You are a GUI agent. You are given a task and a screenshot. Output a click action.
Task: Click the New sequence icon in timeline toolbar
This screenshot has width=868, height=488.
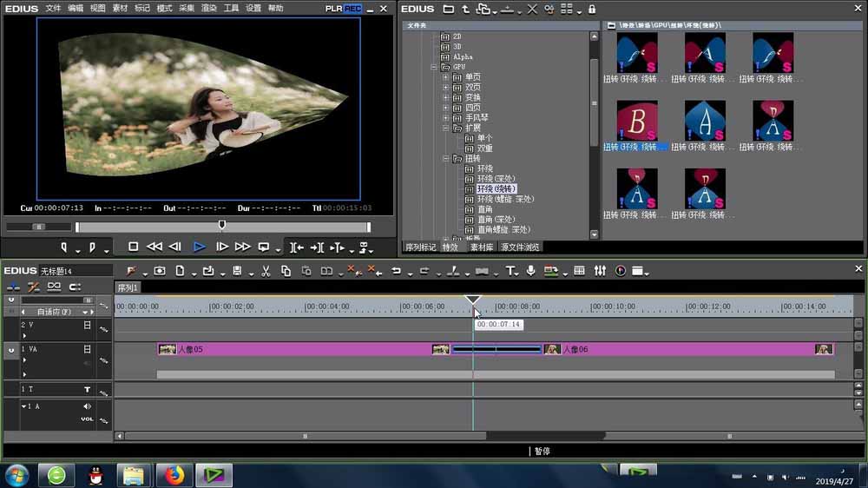180,271
